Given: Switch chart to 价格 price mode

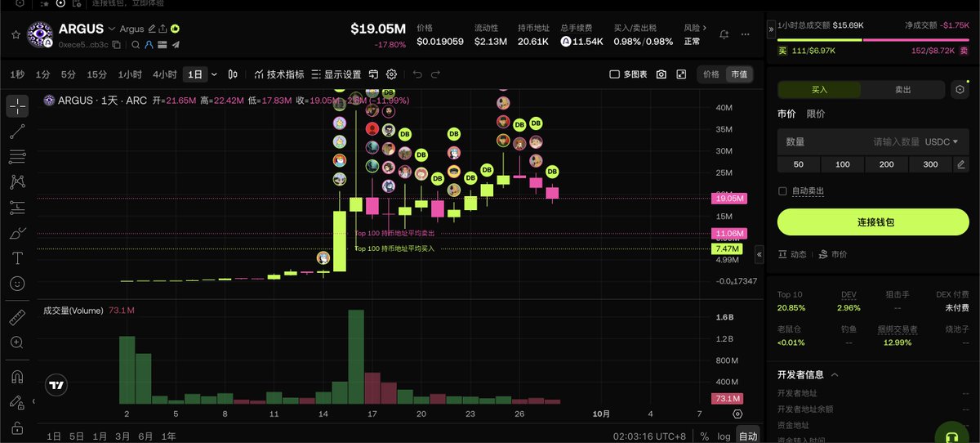Looking at the screenshot, I should click(710, 74).
